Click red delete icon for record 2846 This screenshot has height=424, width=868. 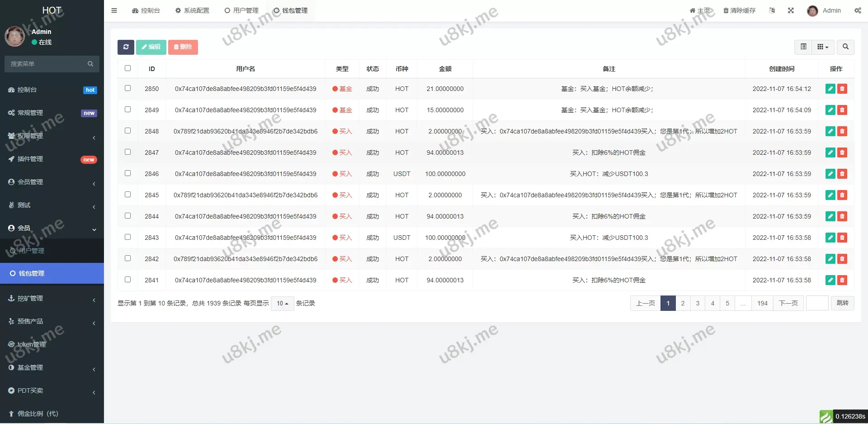click(842, 174)
